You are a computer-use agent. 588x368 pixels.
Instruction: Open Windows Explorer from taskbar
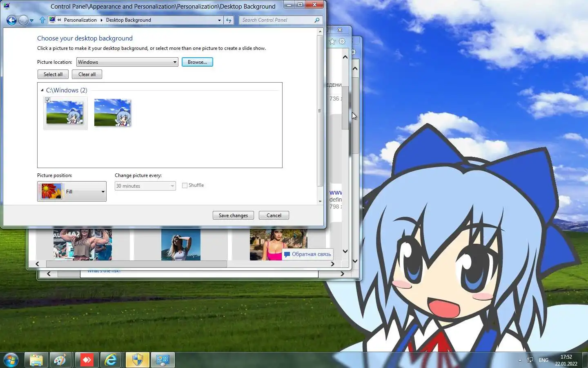coord(36,360)
